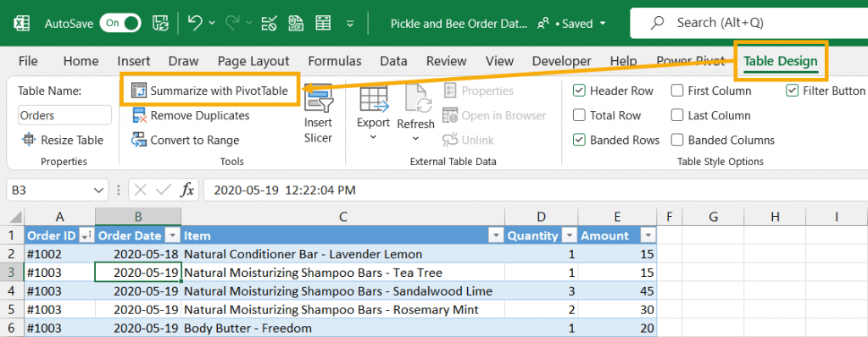The height and width of the screenshot is (337, 868).
Task: Click the Enter checkmark icon in formula bar
Action: point(164,191)
